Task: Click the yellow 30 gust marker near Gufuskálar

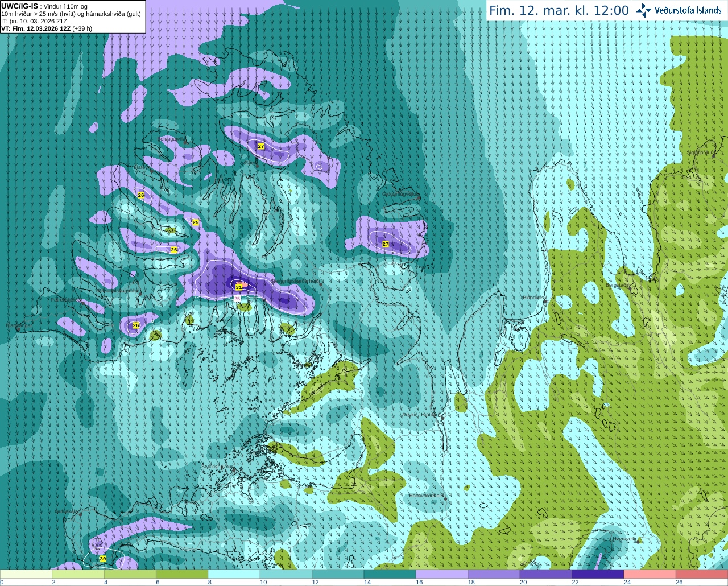Action: point(102,559)
